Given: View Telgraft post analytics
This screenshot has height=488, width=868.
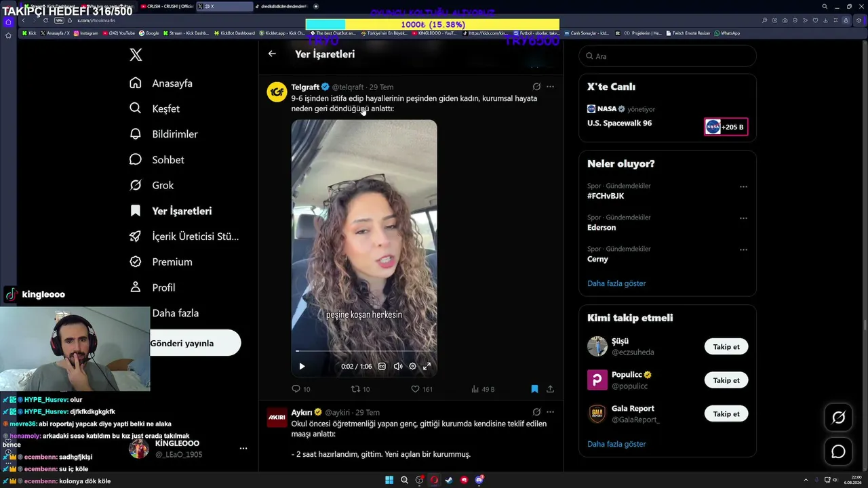Looking at the screenshot, I should pyautogui.click(x=483, y=389).
